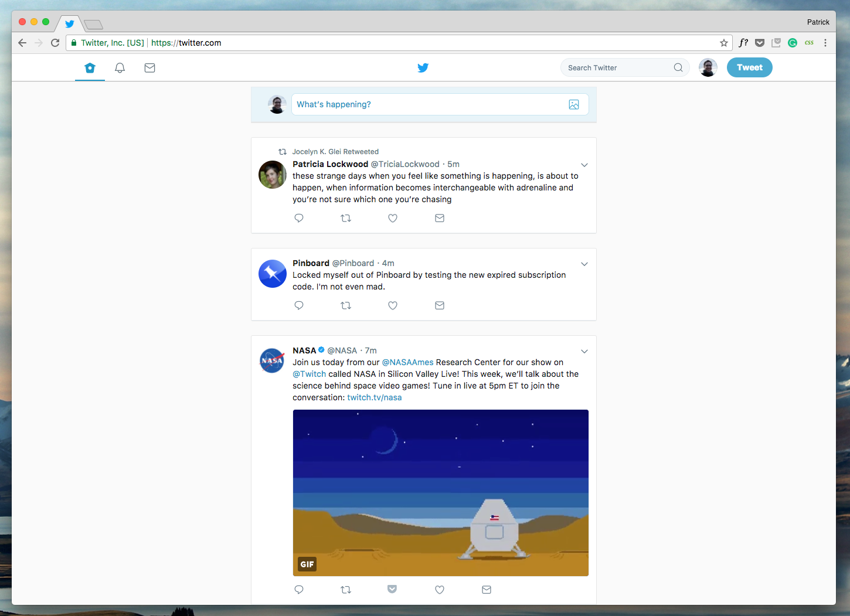Viewport: 850px width, 616px height.
Task: Share NASA's tweet via Direct Message
Action: pyautogui.click(x=487, y=590)
